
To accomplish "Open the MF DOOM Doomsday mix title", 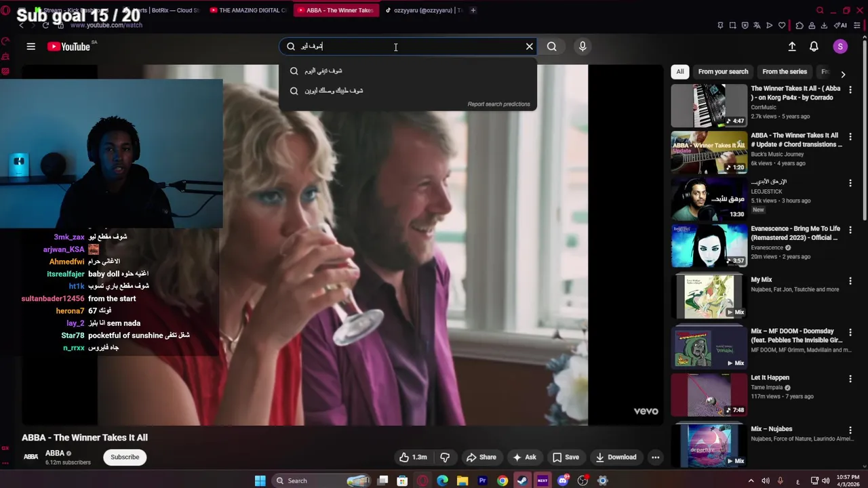I will tap(796, 335).
